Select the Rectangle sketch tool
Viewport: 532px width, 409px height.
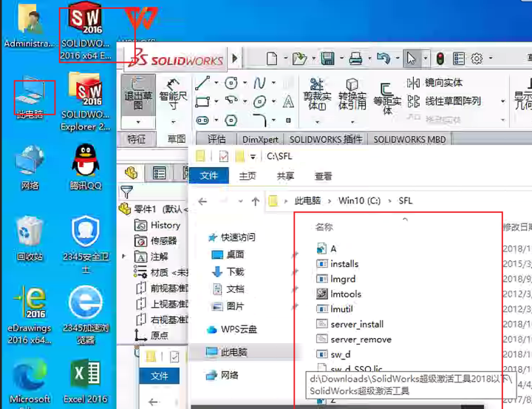[x=202, y=101]
